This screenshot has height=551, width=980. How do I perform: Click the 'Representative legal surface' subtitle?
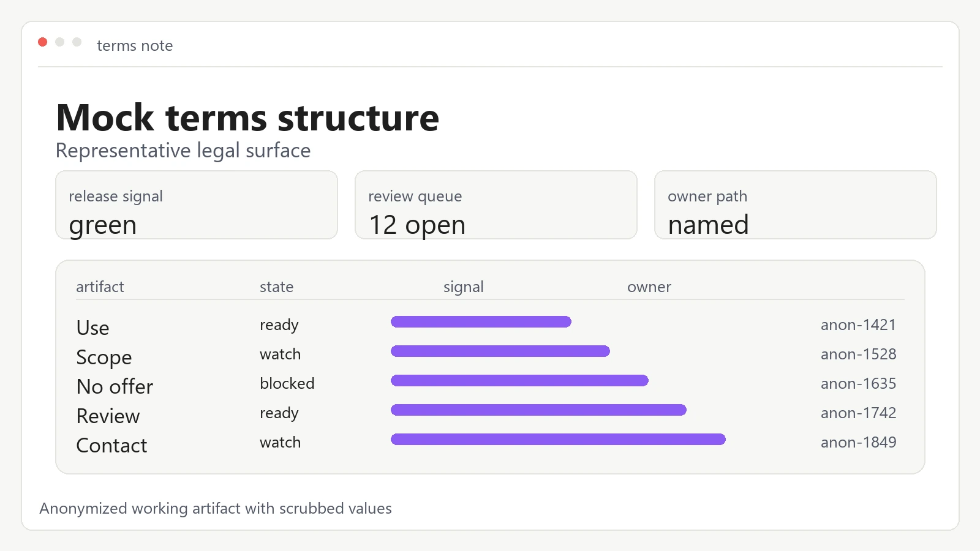(183, 151)
